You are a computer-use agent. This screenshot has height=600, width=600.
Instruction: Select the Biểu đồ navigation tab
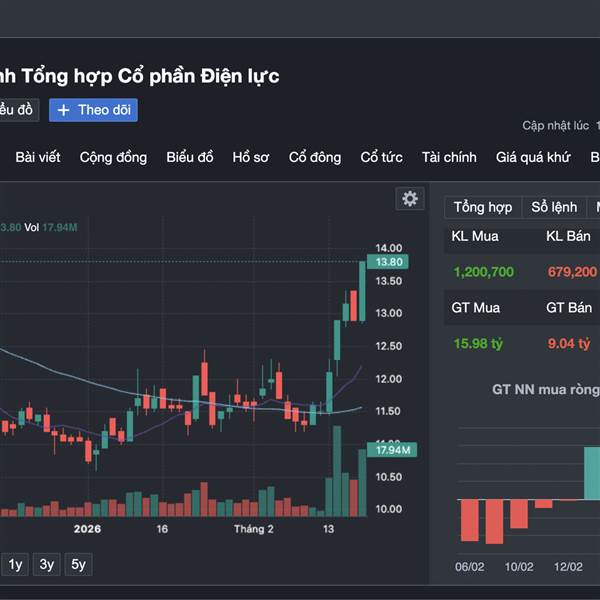(190, 157)
